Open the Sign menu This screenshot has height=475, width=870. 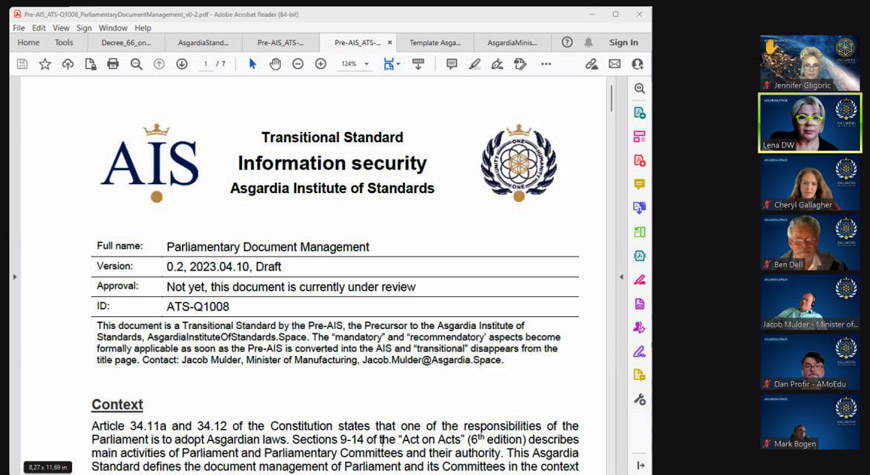[x=84, y=28]
